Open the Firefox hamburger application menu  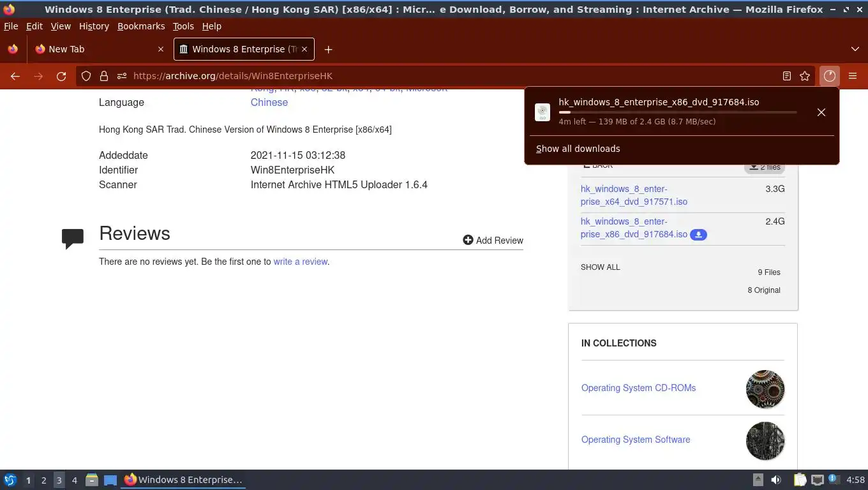point(853,76)
